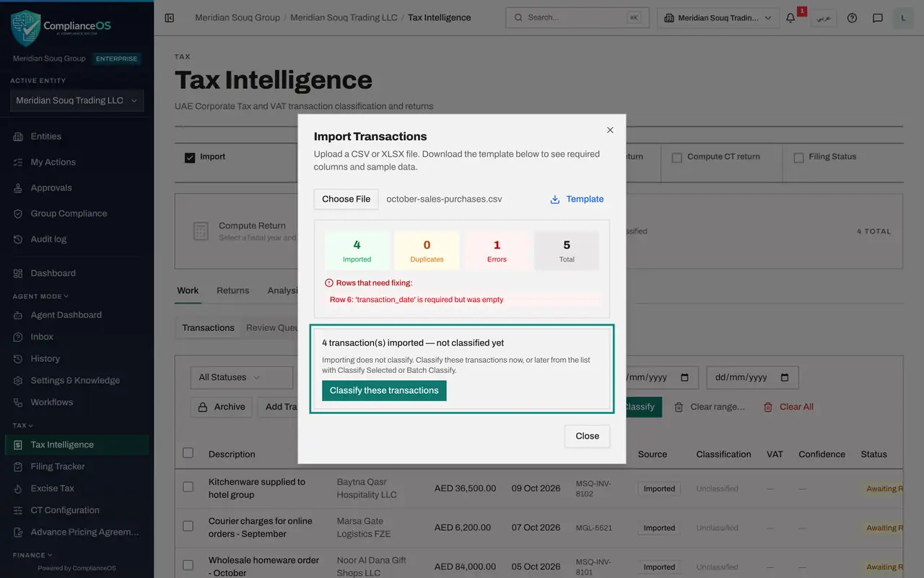Open the end date picker field

tap(752, 377)
